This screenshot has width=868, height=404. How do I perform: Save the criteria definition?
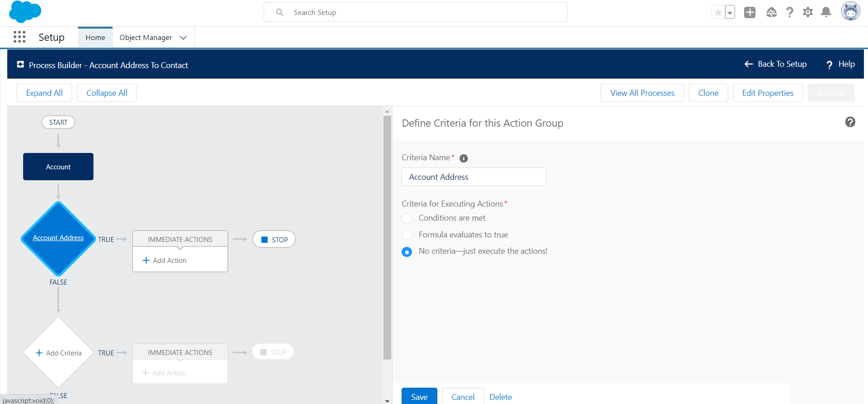[419, 397]
